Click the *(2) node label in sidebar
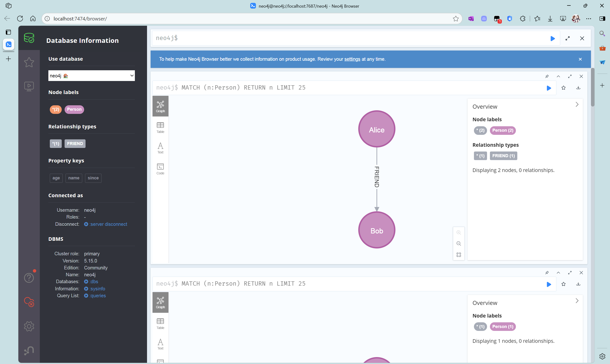Screen dimensions: 610x364 click(x=56, y=109)
